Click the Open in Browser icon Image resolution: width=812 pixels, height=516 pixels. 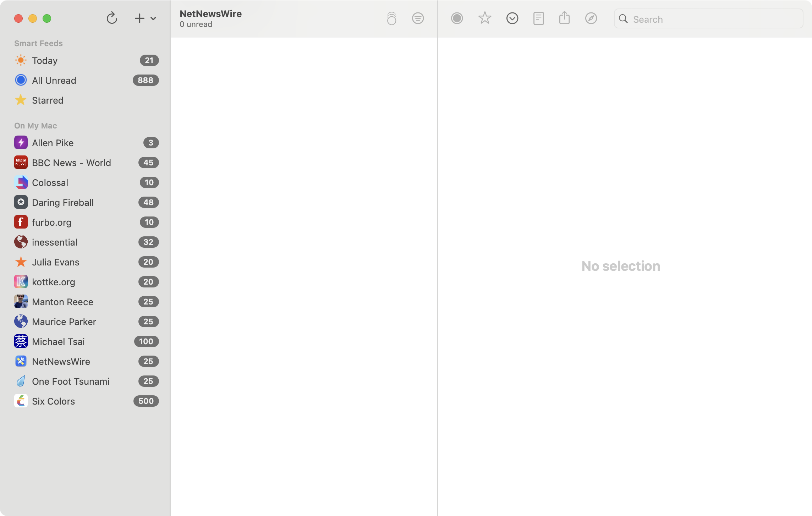pyautogui.click(x=591, y=18)
